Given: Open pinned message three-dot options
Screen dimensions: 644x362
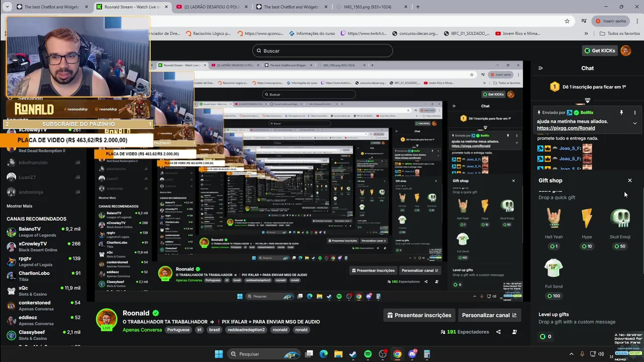Looking at the screenshot, I should pos(634,113).
